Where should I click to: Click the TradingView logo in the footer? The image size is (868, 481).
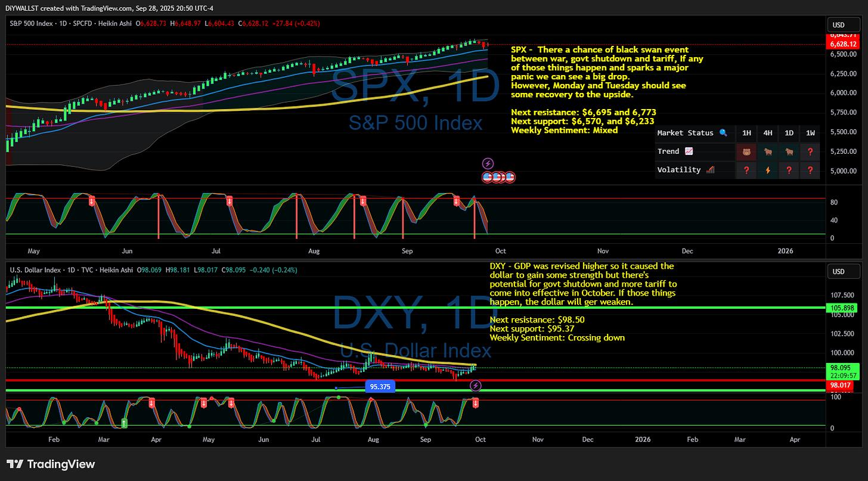pyautogui.click(x=51, y=464)
